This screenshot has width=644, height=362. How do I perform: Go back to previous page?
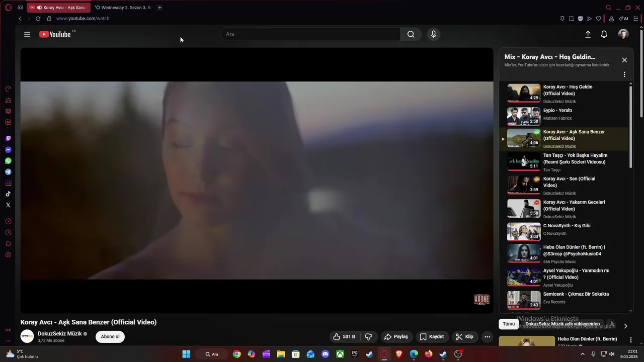pyautogui.click(x=20, y=19)
